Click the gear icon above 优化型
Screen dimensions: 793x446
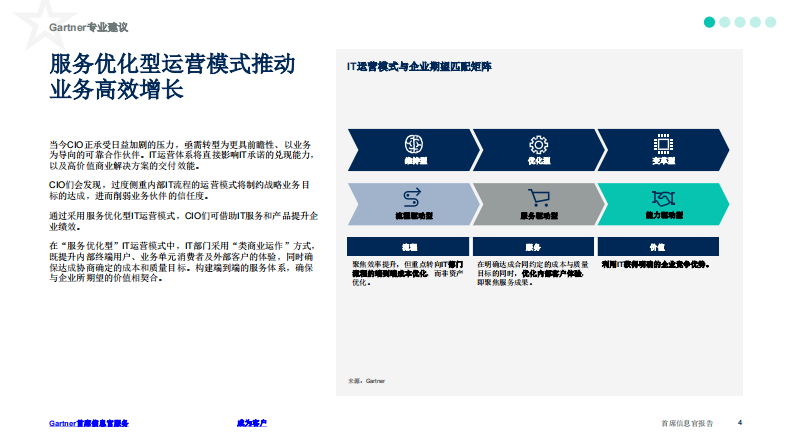[539, 145]
